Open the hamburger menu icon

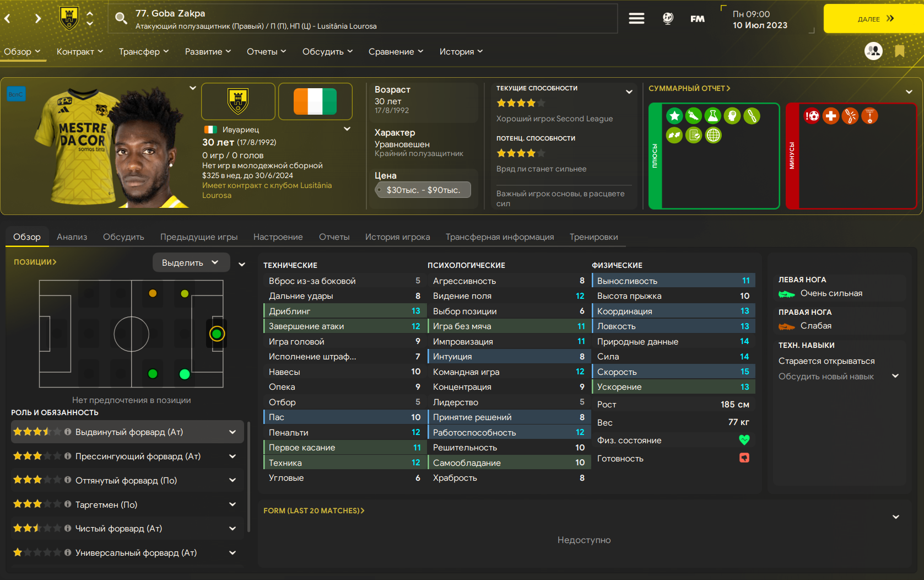click(x=636, y=19)
